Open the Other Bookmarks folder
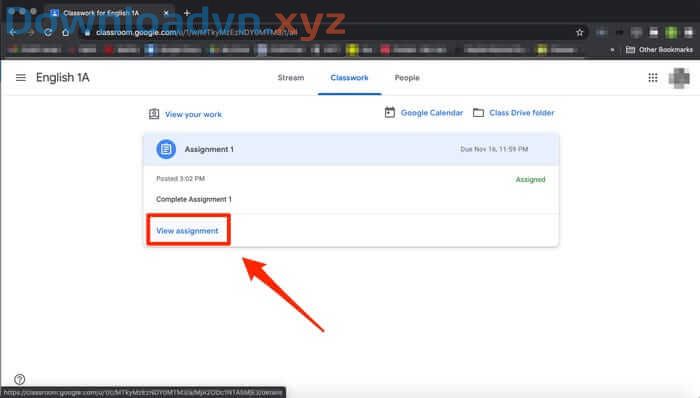 coord(659,50)
